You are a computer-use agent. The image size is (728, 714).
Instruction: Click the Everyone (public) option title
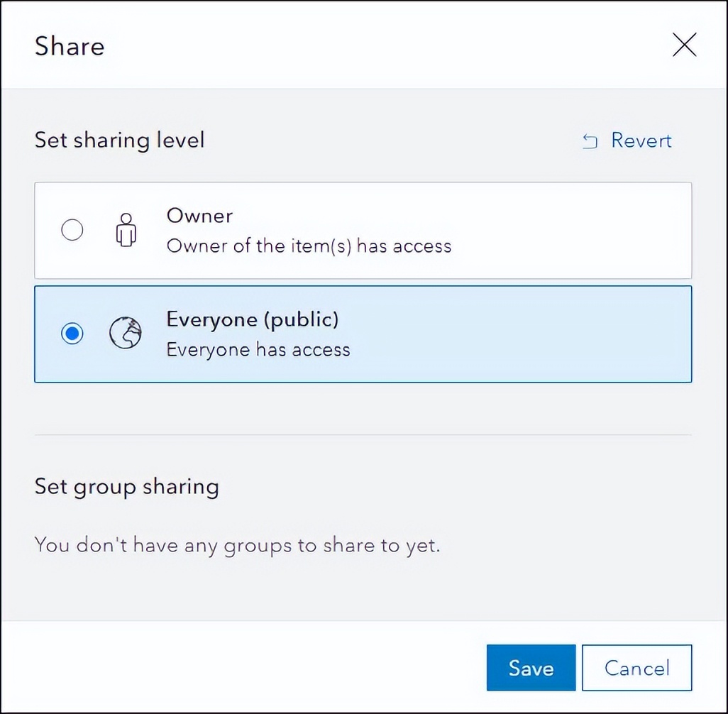point(253,320)
